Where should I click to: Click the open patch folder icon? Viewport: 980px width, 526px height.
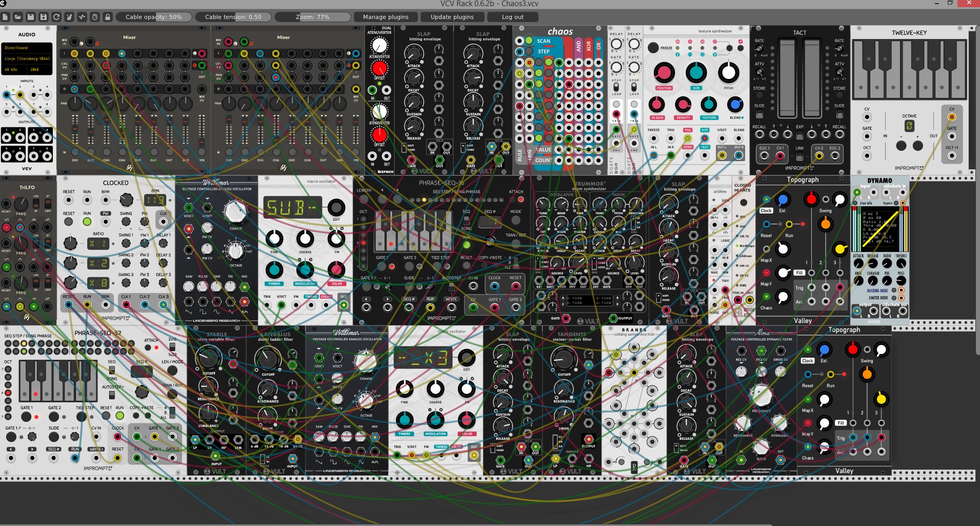(x=18, y=17)
